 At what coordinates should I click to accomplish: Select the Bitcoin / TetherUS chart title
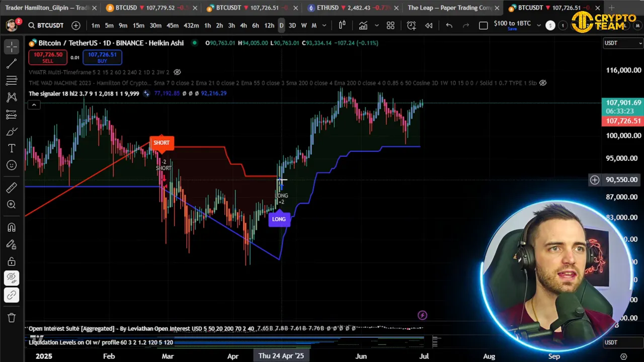111,43
